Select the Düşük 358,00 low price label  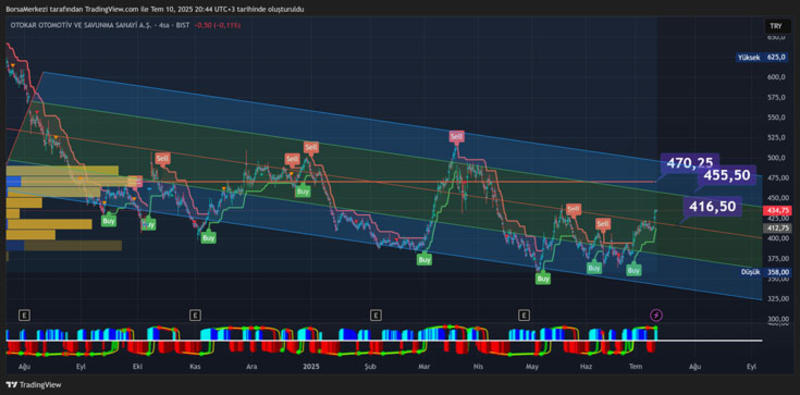pyautogui.click(x=764, y=273)
